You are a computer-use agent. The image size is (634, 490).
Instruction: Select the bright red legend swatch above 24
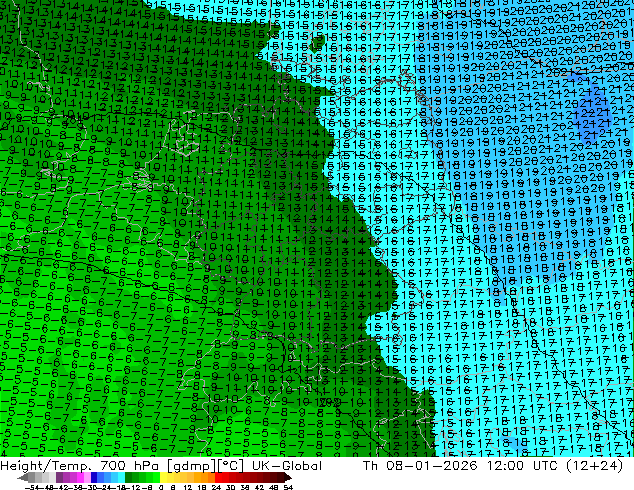[x=218, y=477]
